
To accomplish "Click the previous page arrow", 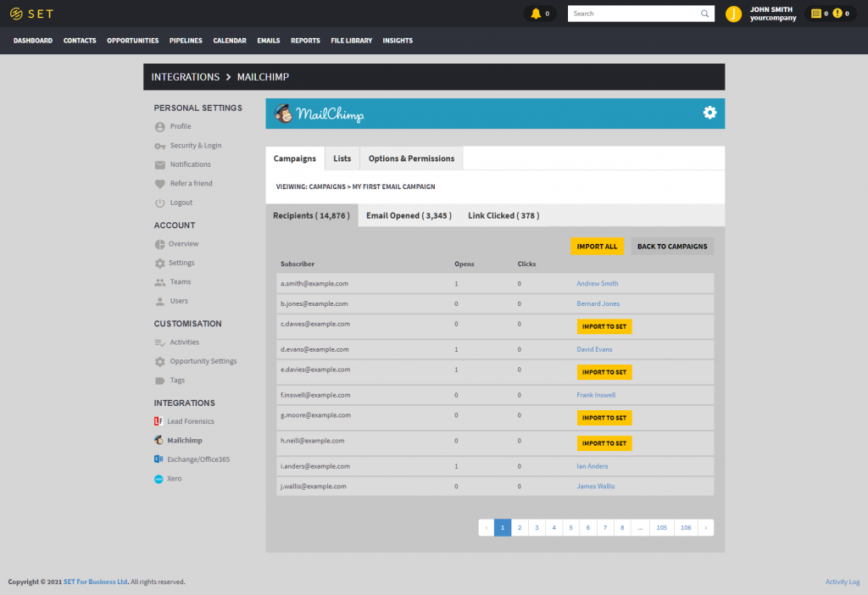I will (486, 527).
